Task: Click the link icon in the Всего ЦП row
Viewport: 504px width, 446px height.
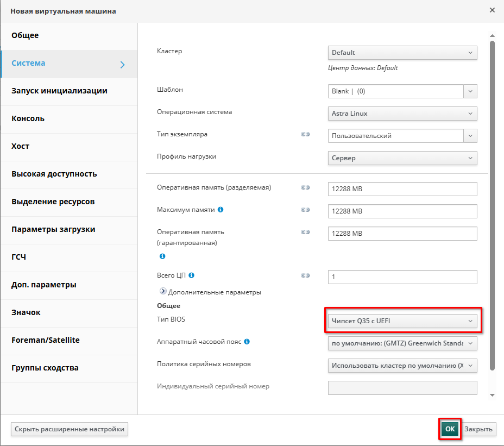Action: [305, 276]
